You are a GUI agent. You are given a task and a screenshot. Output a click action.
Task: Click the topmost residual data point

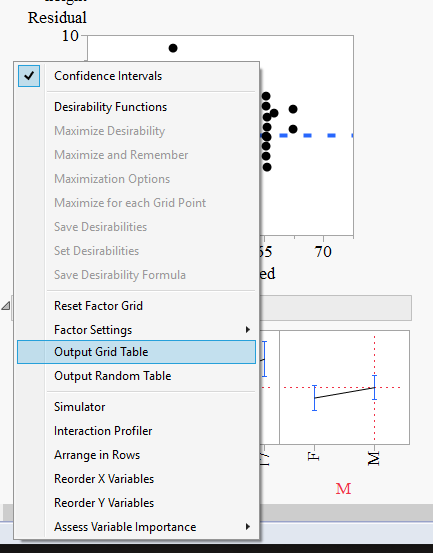tap(173, 48)
